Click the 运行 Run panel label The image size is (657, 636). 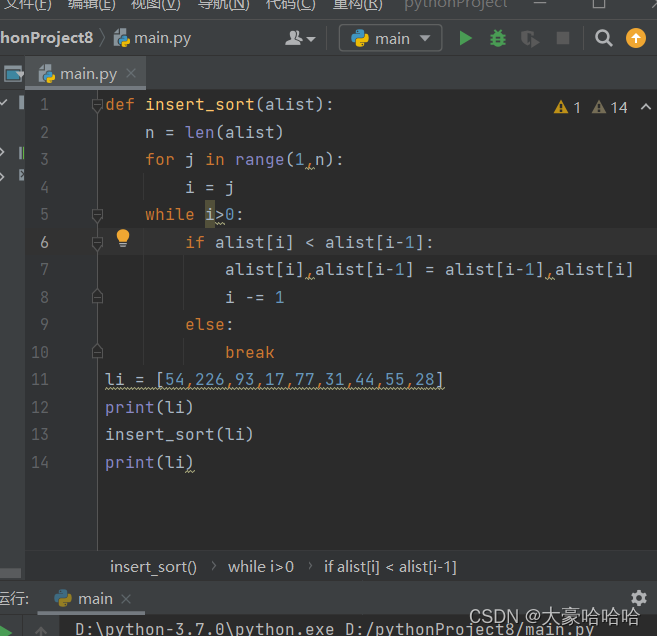click(x=14, y=599)
